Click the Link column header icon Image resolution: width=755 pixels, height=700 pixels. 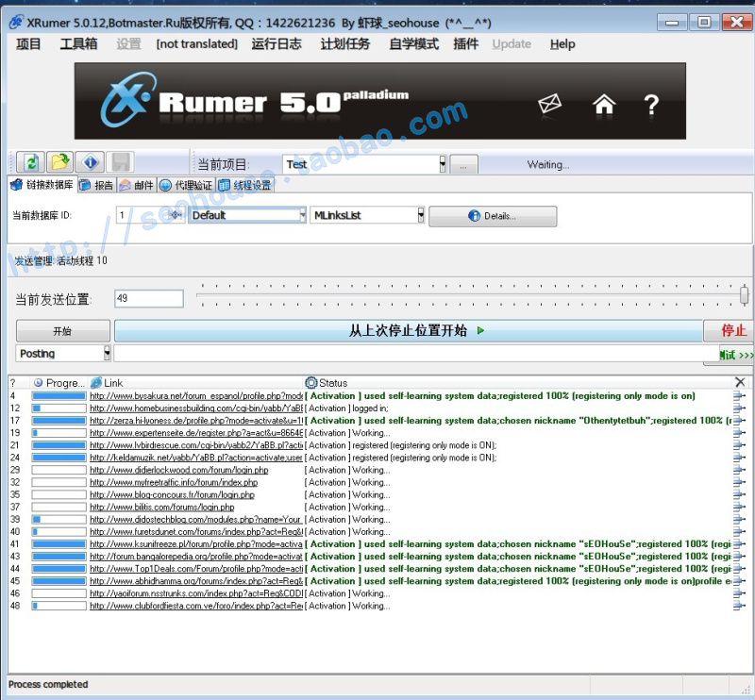[96, 383]
